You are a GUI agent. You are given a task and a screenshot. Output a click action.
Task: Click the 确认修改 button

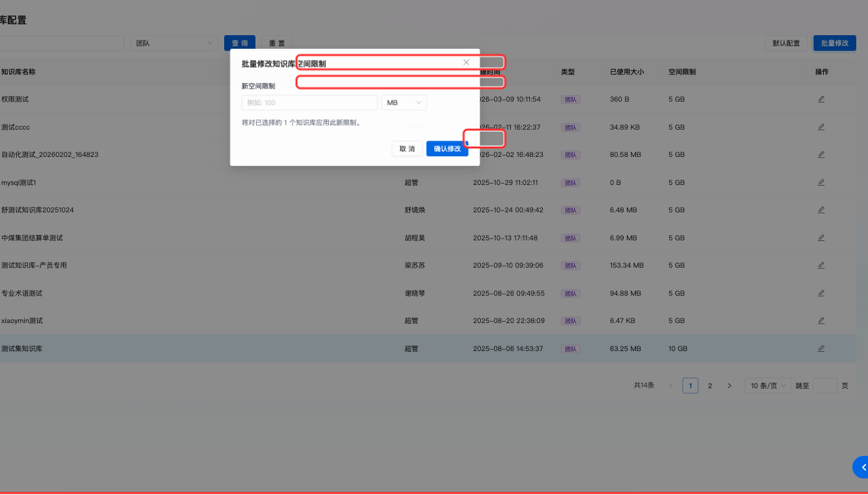pyautogui.click(x=447, y=148)
